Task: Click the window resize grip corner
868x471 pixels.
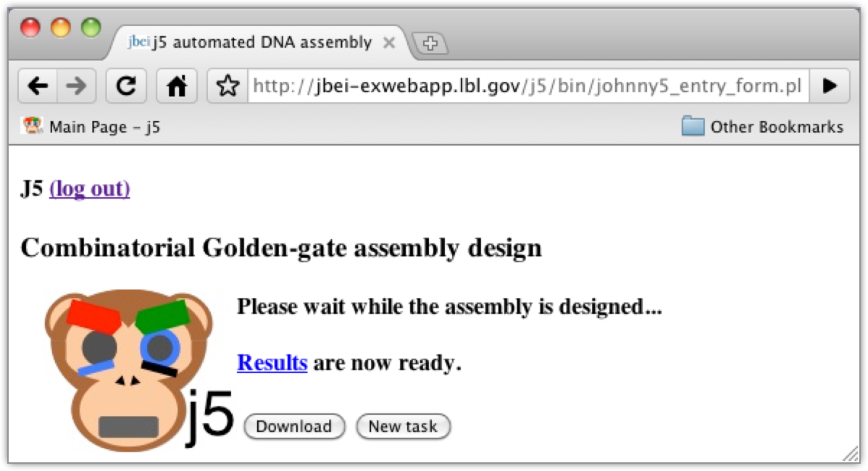Action: [851, 454]
